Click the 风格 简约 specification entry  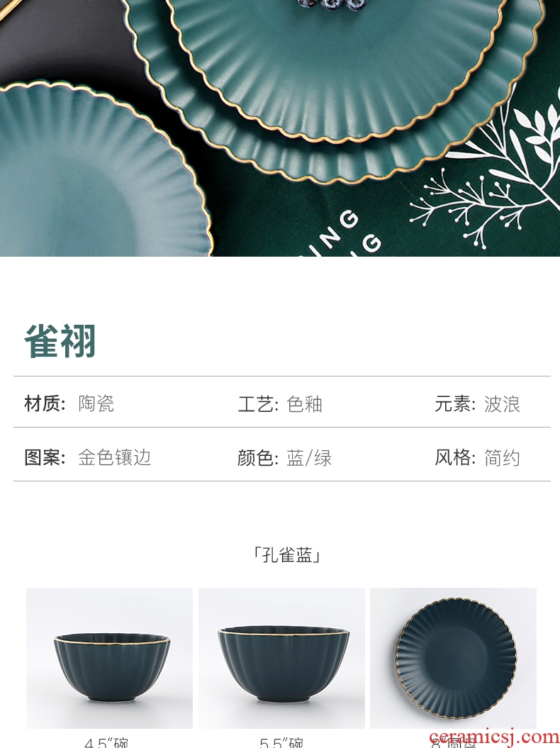477,457
